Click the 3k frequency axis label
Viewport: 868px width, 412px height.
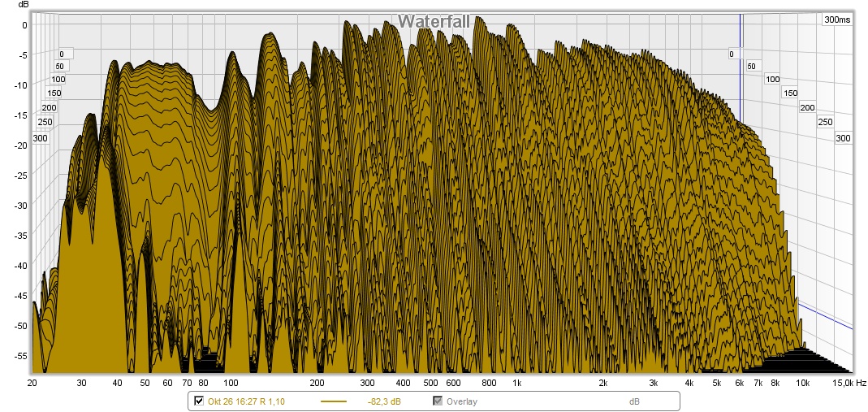pyautogui.click(x=654, y=383)
